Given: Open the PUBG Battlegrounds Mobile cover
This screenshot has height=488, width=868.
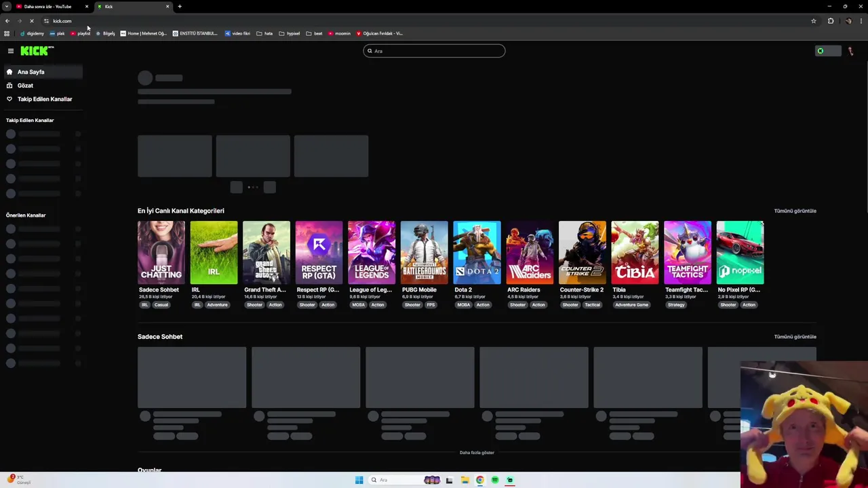Looking at the screenshot, I should click(424, 252).
